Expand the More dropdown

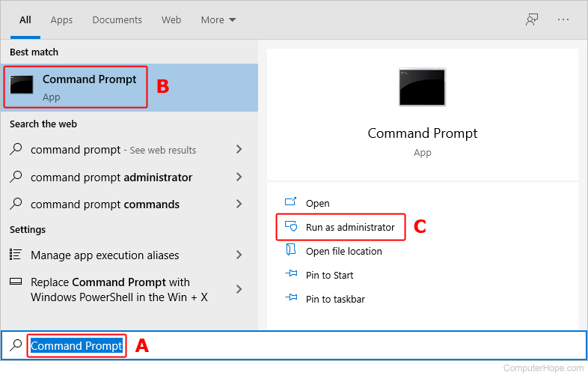pos(218,20)
